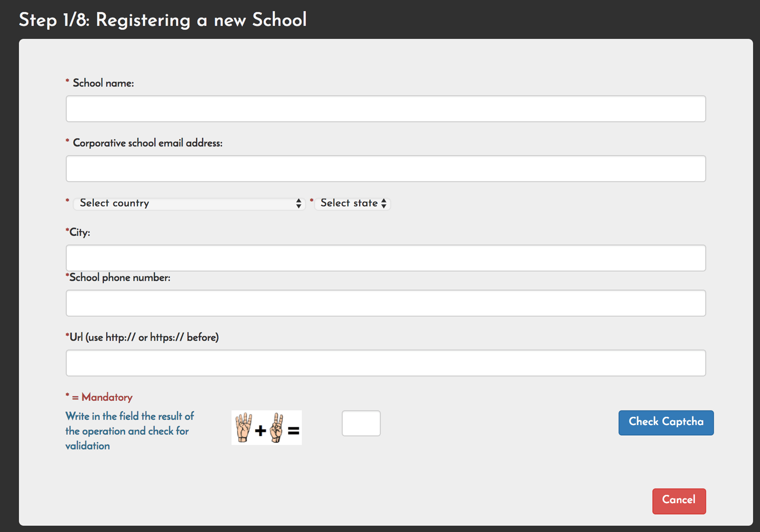Click the School phone number label
The image size is (760, 532).
(x=119, y=277)
